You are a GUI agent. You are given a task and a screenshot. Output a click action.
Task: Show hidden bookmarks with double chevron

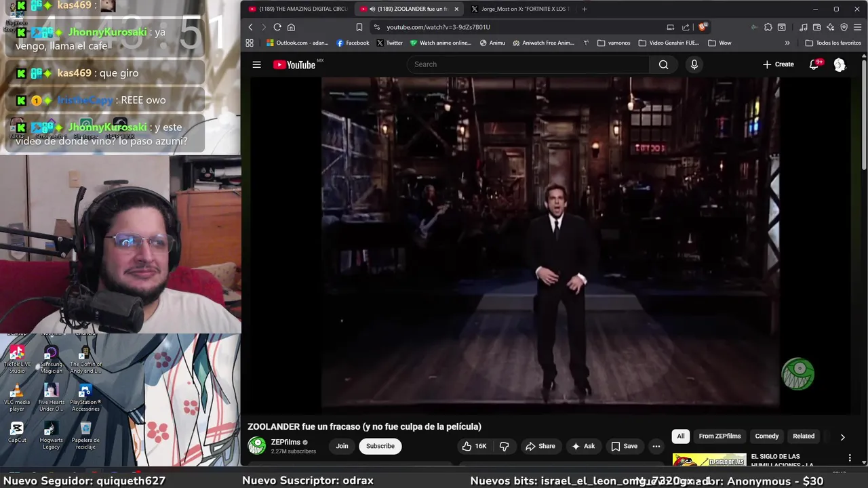787,43
